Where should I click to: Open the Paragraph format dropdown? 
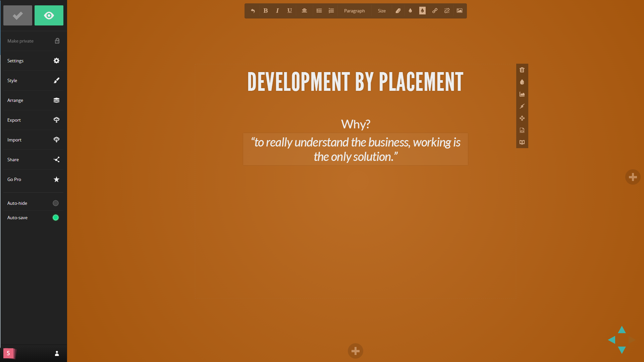[x=354, y=11]
